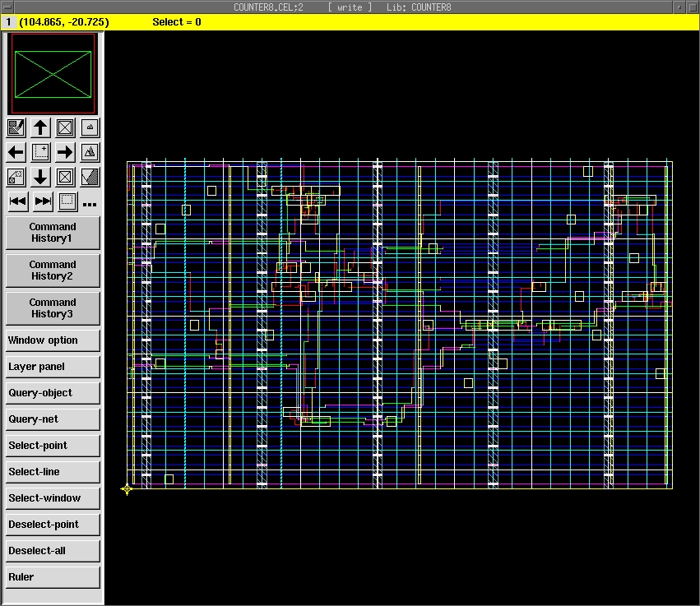The image size is (700, 606).
Task: Open the Window option menu
Action: [x=53, y=340]
